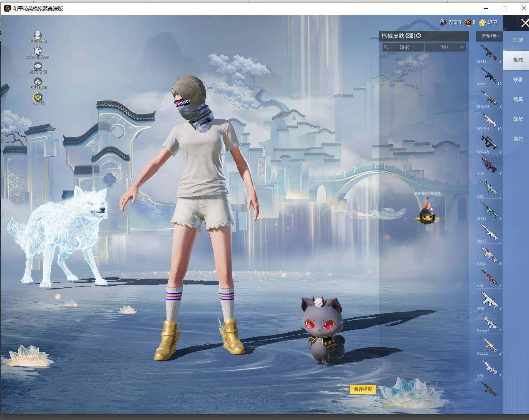
Task: Open the flame 热力档案 icon
Action: (x=38, y=82)
